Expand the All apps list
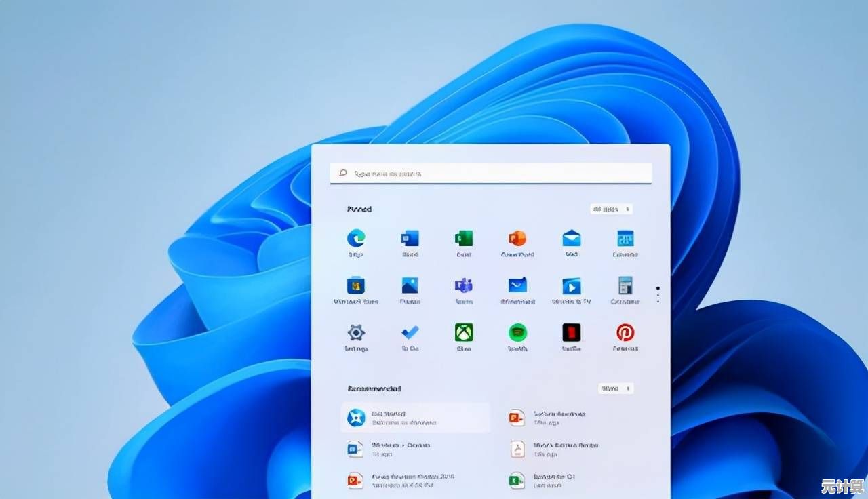This screenshot has width=868, height=499. [611, 209]
